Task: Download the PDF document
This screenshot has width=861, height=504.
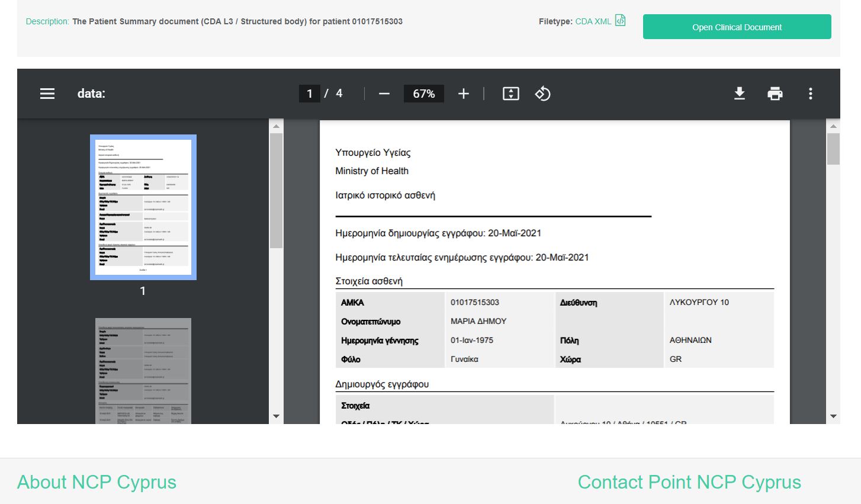Action: (x=740, y=94)
